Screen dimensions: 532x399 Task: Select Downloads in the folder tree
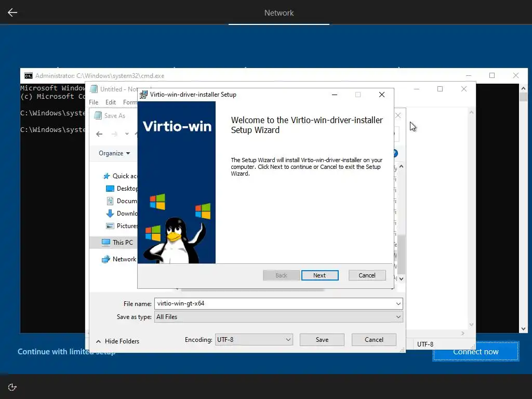click(x=122, y=214)
